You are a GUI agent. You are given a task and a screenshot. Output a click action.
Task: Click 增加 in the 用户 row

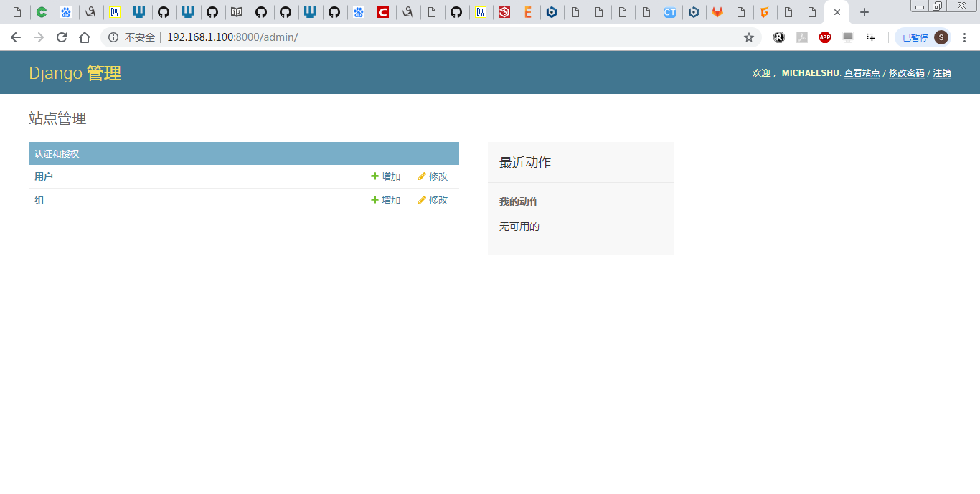click(x=386, y=176)
